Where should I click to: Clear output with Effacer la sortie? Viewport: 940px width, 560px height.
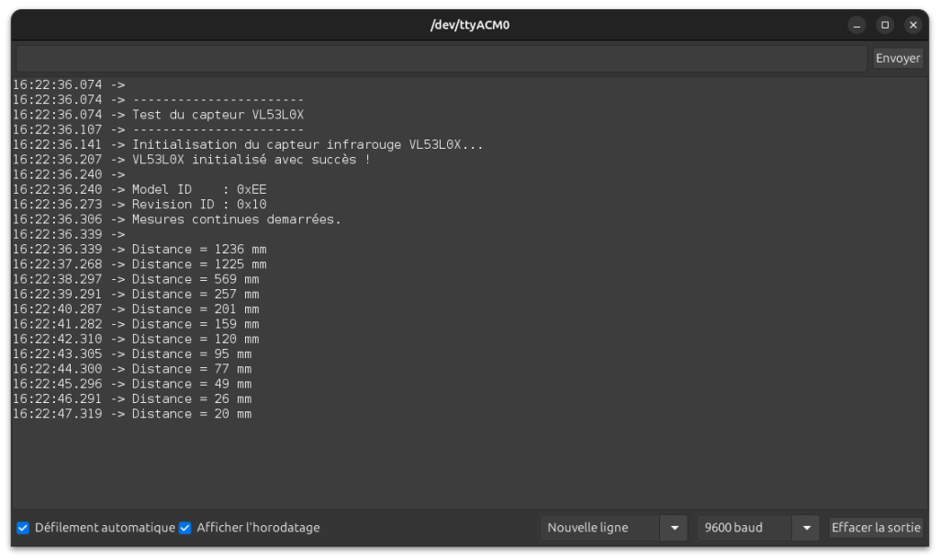click(x=876, y=528)
